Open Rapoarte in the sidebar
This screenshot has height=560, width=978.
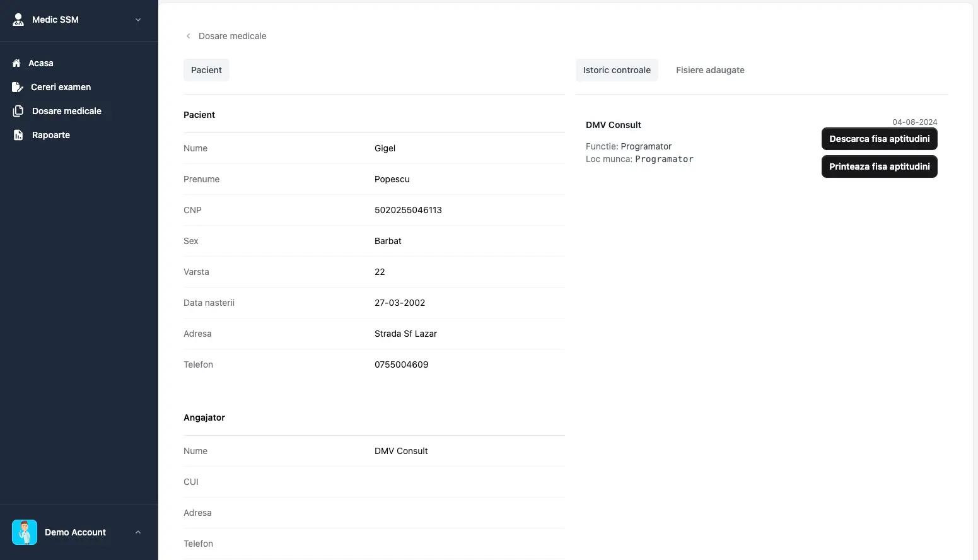tap(51, 135)
